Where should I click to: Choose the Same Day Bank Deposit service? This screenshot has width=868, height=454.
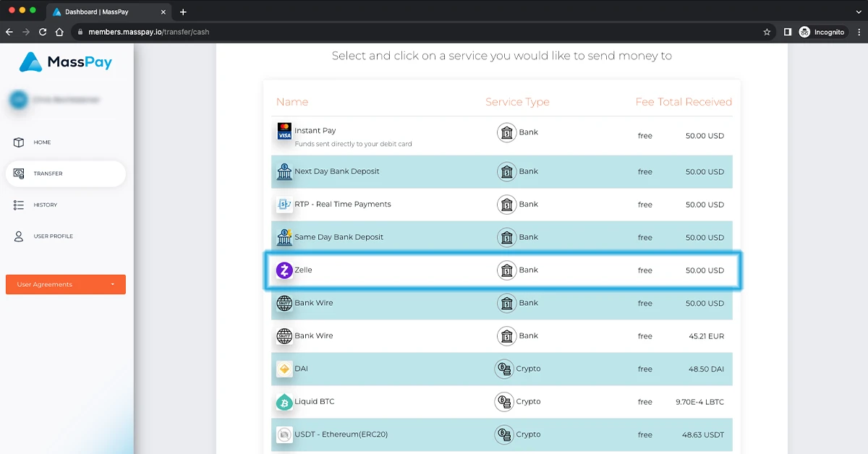tap(339, 237)
